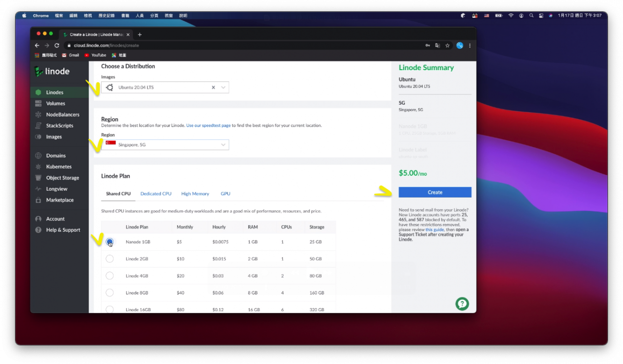Image resolution: width=623 pixels, height=364 pixels.
Task: Open Kubernetes from the sidebar
Action: coord(58,167)
